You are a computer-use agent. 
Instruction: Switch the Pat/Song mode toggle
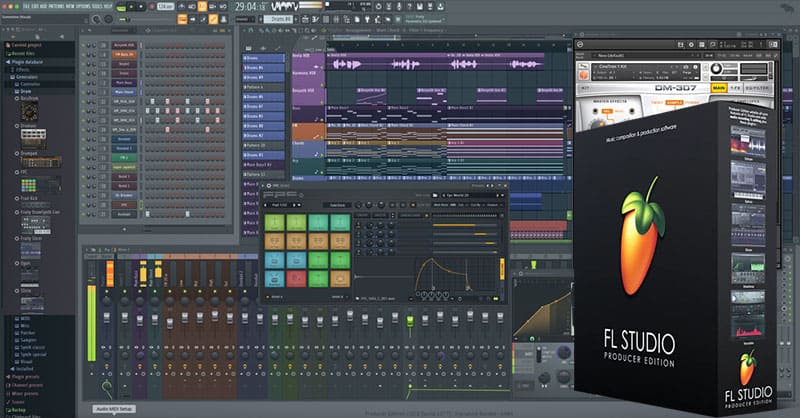121,7
